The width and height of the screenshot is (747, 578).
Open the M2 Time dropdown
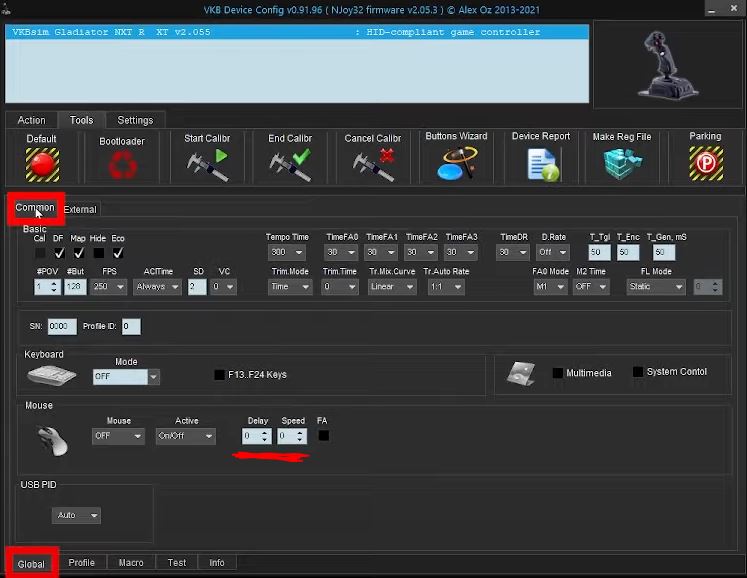coord(591,286)
